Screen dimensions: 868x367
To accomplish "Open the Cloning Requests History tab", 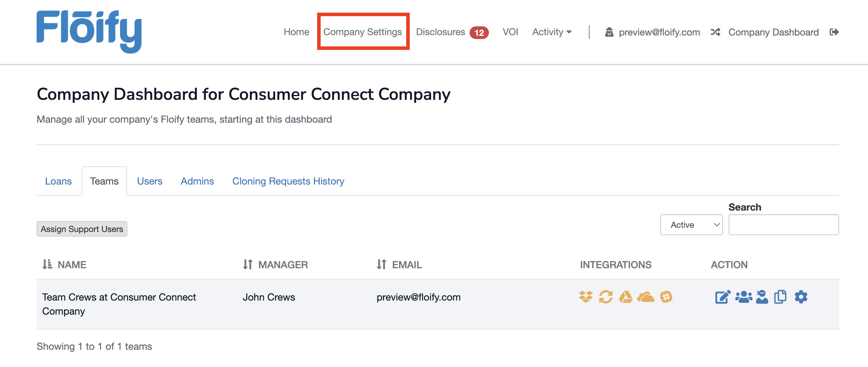I will click(288, 181).
